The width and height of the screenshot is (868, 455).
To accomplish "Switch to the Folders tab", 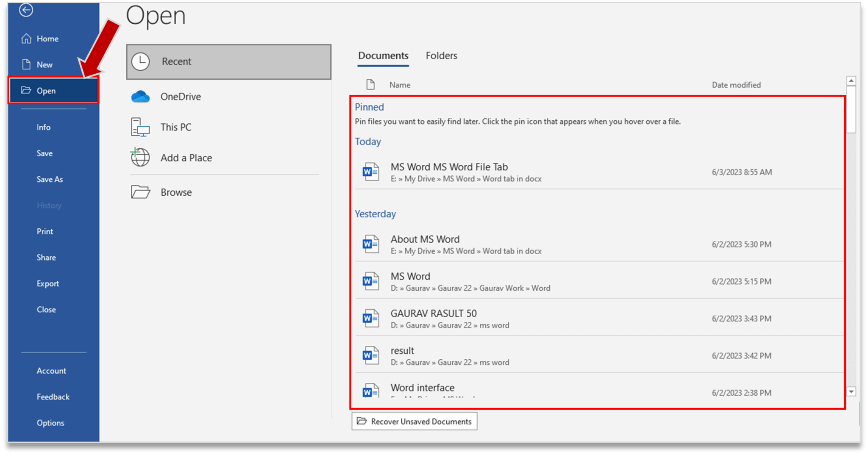I will [441, 55].
